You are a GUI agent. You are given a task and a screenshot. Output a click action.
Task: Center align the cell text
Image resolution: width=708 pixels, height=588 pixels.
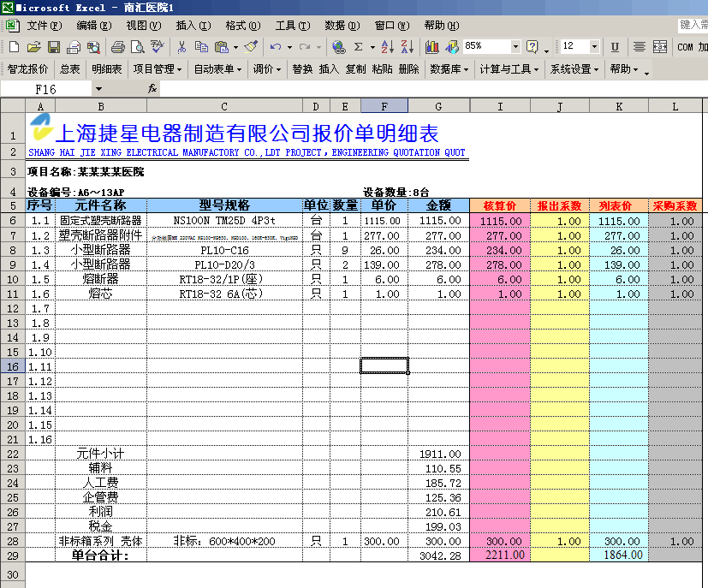[x=640, y=46]
